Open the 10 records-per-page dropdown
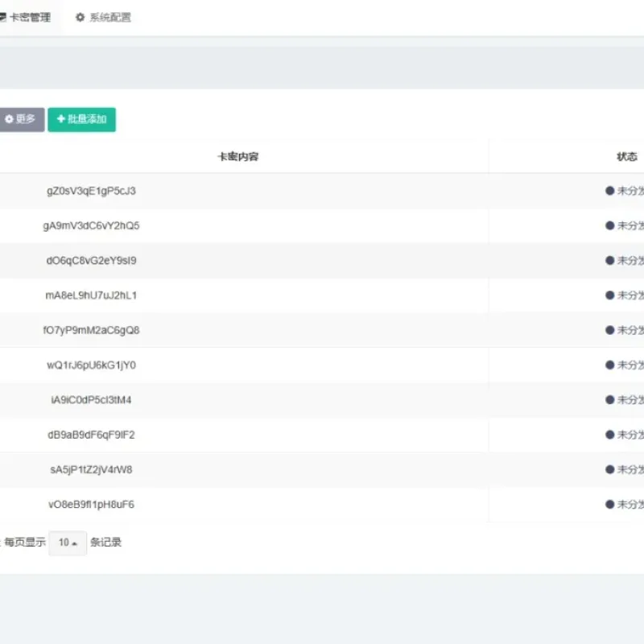Screen dimensions: 644x644 tap(68, 543)
